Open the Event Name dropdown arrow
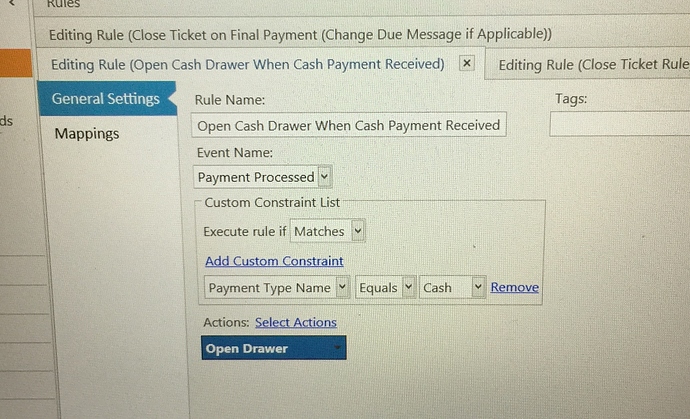Image resolution: width=690 pixels, height=419 pixels. pos(324,177)
